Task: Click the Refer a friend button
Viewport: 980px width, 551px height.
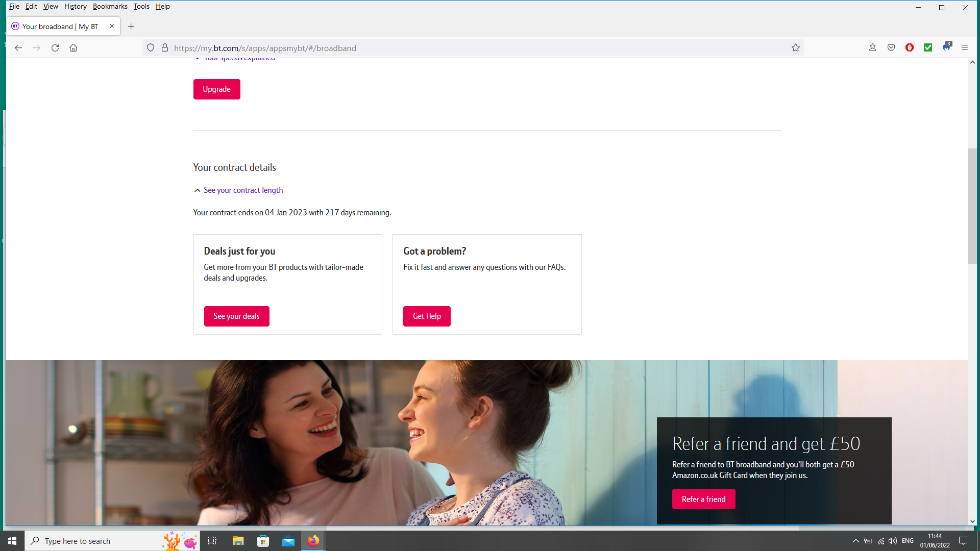Action: coord(704,499)
